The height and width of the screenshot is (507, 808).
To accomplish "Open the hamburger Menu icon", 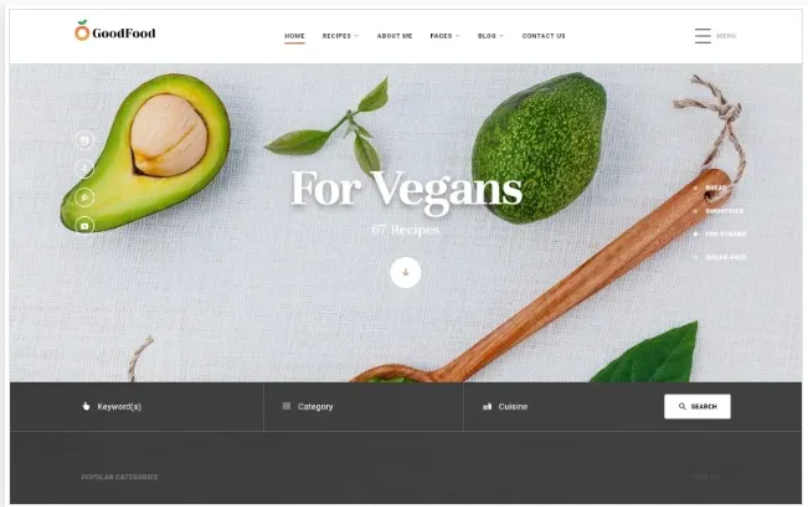I will pos(702,36).
